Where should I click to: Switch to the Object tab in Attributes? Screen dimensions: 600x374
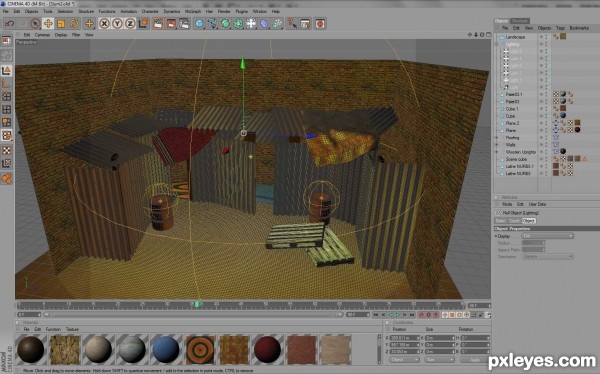528,221
